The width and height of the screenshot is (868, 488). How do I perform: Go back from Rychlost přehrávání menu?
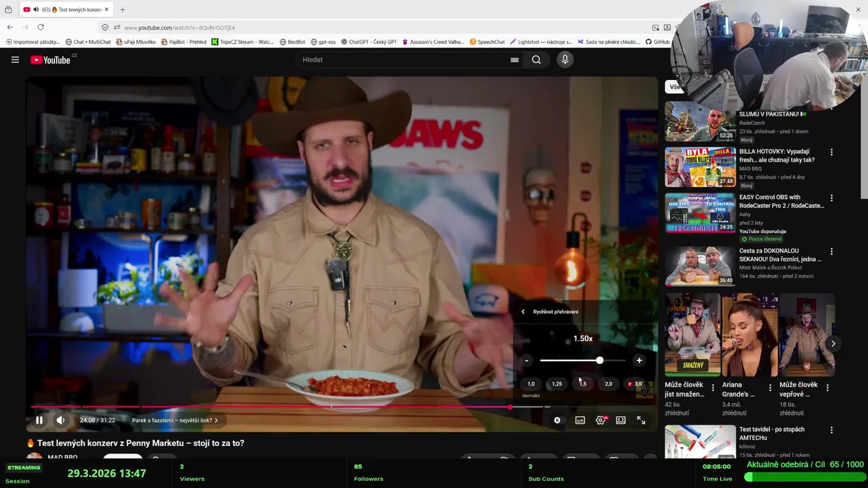[523, 312]
